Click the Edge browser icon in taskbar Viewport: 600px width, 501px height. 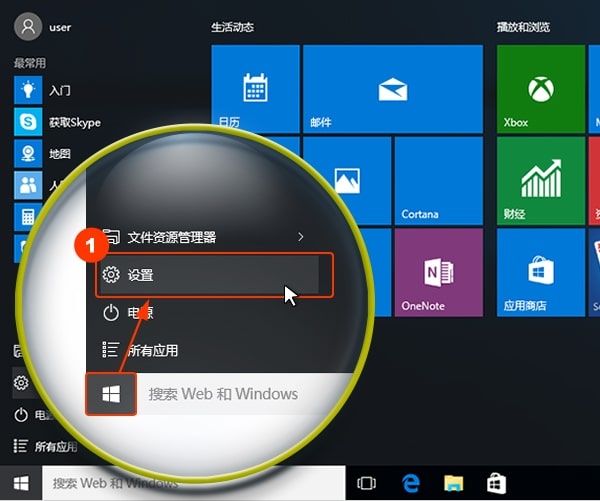pyautogui.click(x=410, y=483)
